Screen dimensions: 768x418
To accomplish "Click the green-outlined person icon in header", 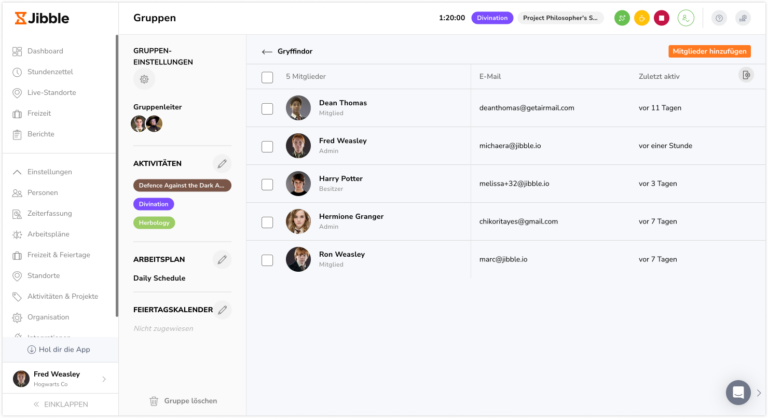I will (686, 18).
